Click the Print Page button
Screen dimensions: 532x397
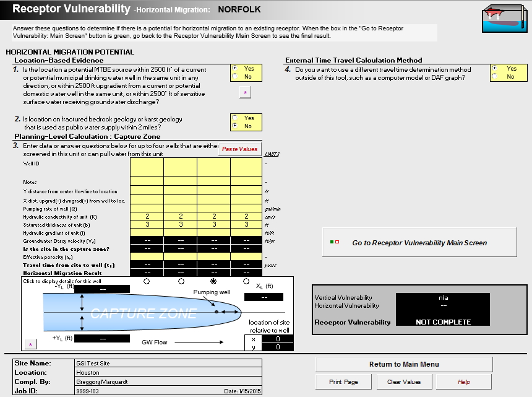click(x=342, y=382)
